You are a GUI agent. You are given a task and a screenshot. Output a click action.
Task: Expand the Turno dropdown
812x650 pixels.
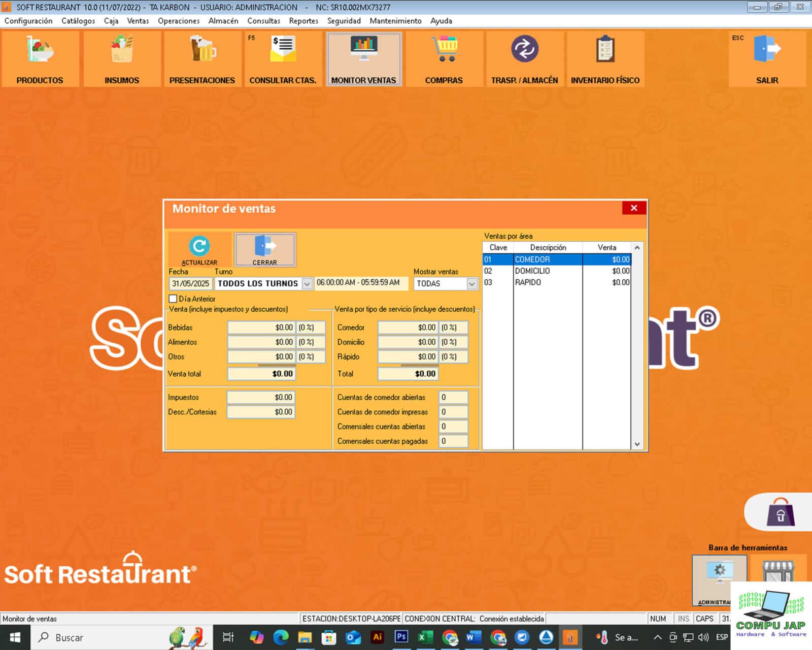coord(307,283)
